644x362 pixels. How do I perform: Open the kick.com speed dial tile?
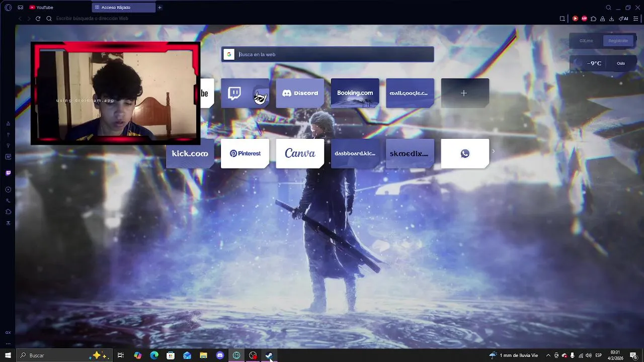190,153
